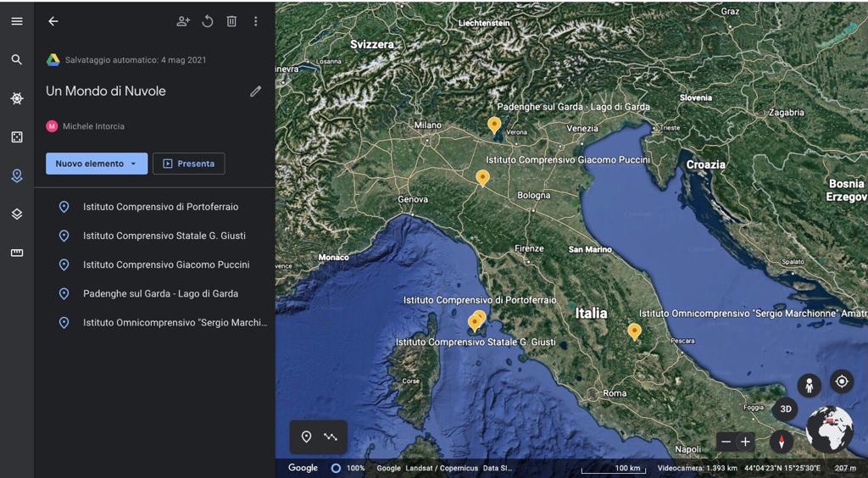Click the Google logo on the map

(x=303, y=468)
